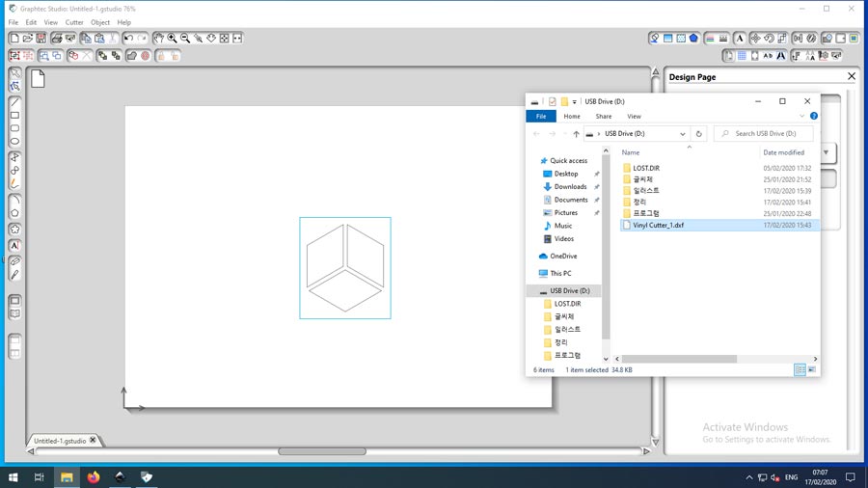868x488 pixels.
Task: Open the Windows Start menu
Action: (13, 477)
